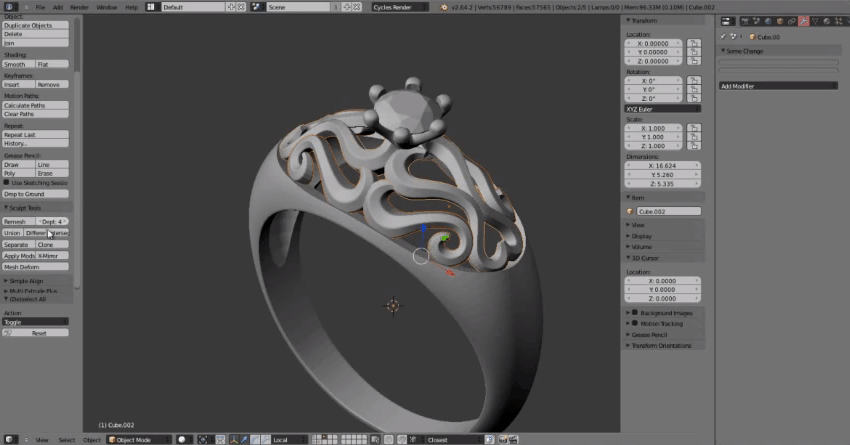The width and height of the screenshot is (850, 445).
Task: Open the Object Data (triangle mesh) tab
Action: (x=815, y=20)
